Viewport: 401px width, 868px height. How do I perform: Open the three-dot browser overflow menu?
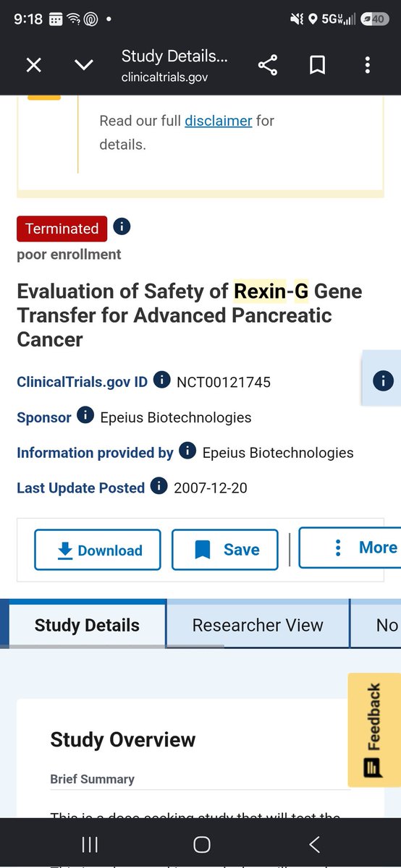click(x=368, y=66)
